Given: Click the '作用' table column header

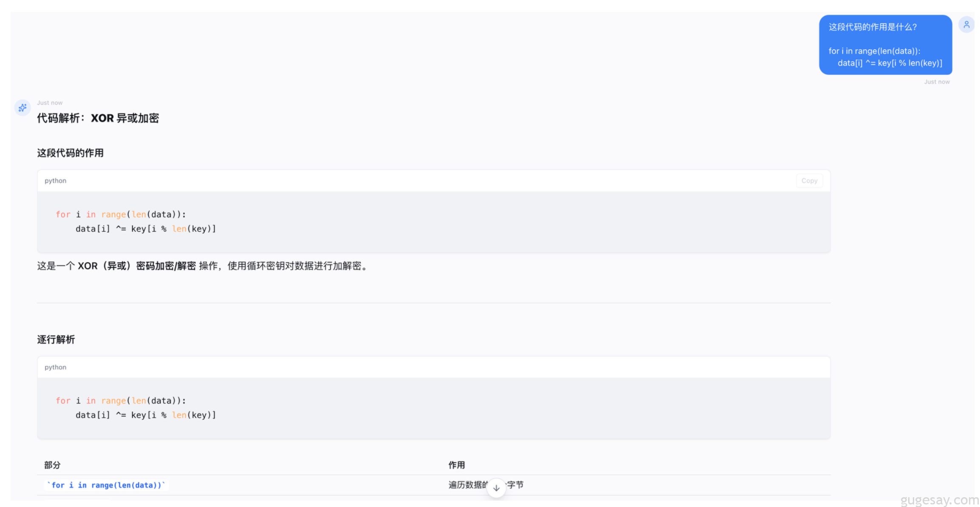Looking at the screenshot, I should tap(456, 465).
